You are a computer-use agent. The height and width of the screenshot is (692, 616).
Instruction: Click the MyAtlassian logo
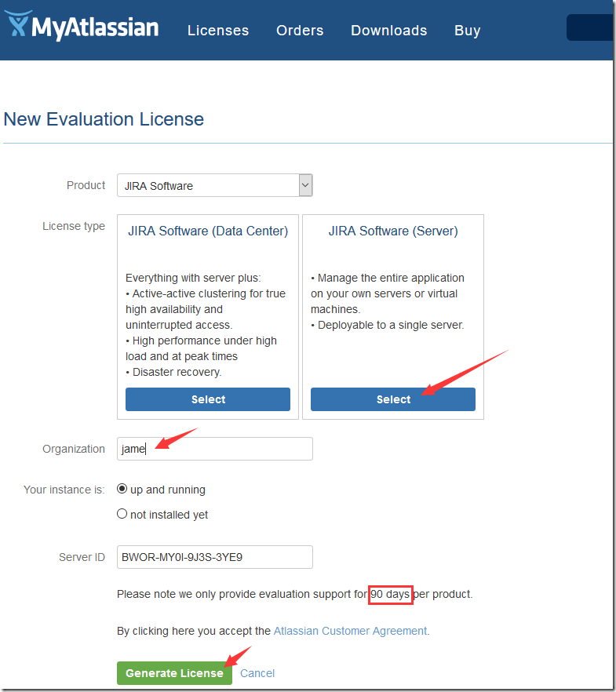click(x=82, y=26)
